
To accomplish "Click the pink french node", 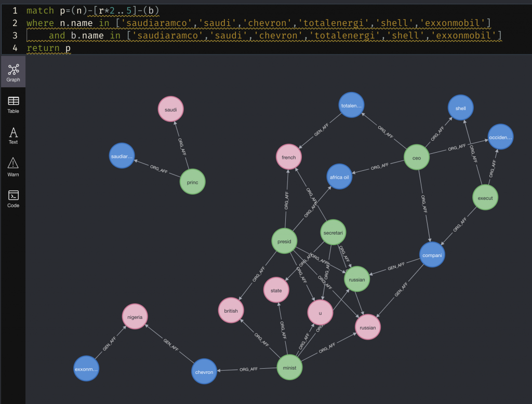I will coord(289,157).
